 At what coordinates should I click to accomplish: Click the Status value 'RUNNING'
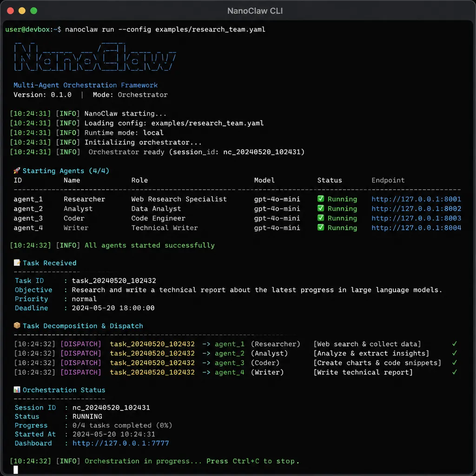[x=87, y=416]
